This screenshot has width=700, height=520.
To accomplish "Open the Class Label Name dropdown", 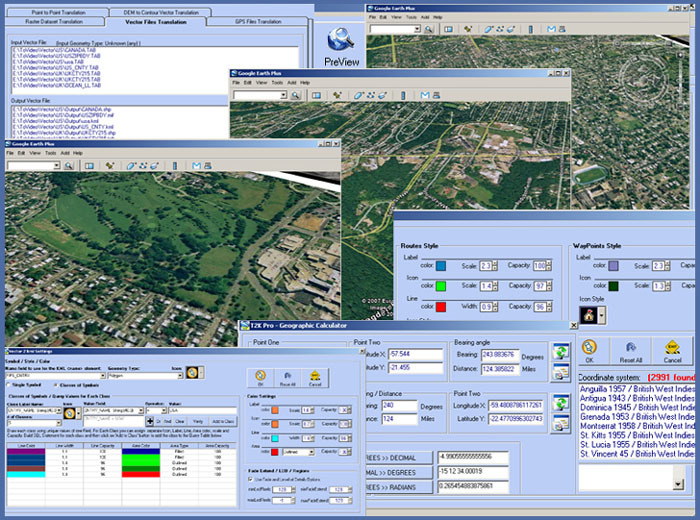I will [59, 410].
